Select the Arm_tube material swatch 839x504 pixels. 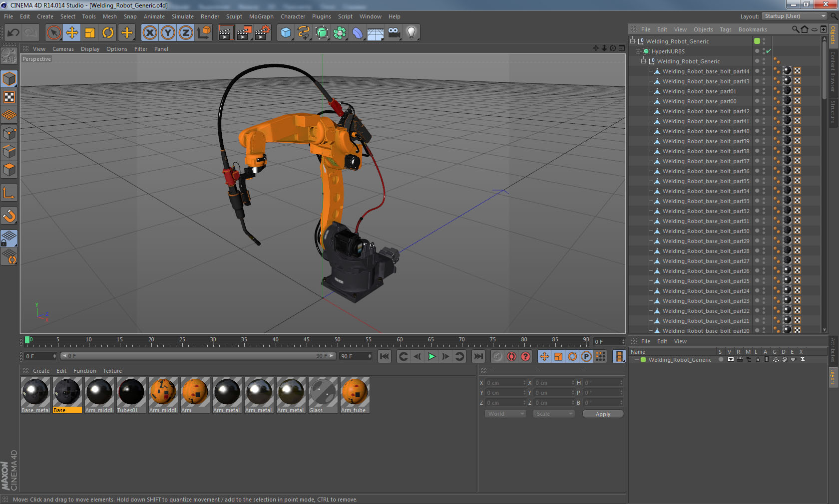355,395
